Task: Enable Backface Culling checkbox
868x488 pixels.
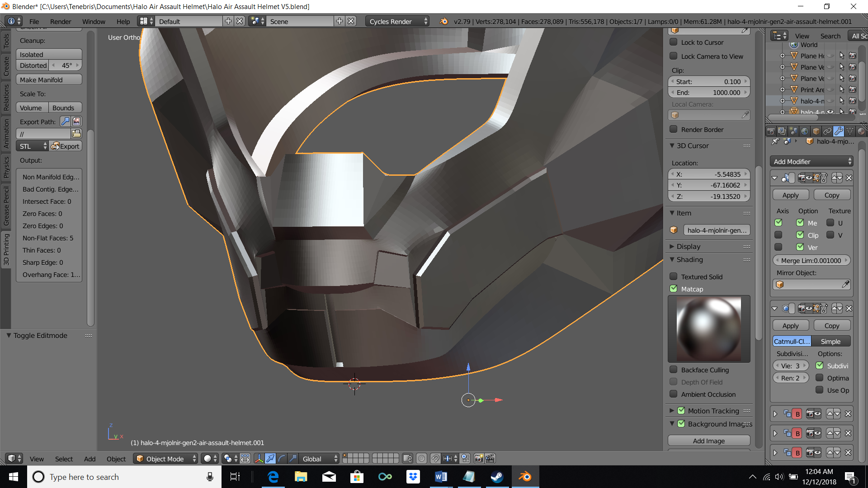Action: [x=673, y=370]
